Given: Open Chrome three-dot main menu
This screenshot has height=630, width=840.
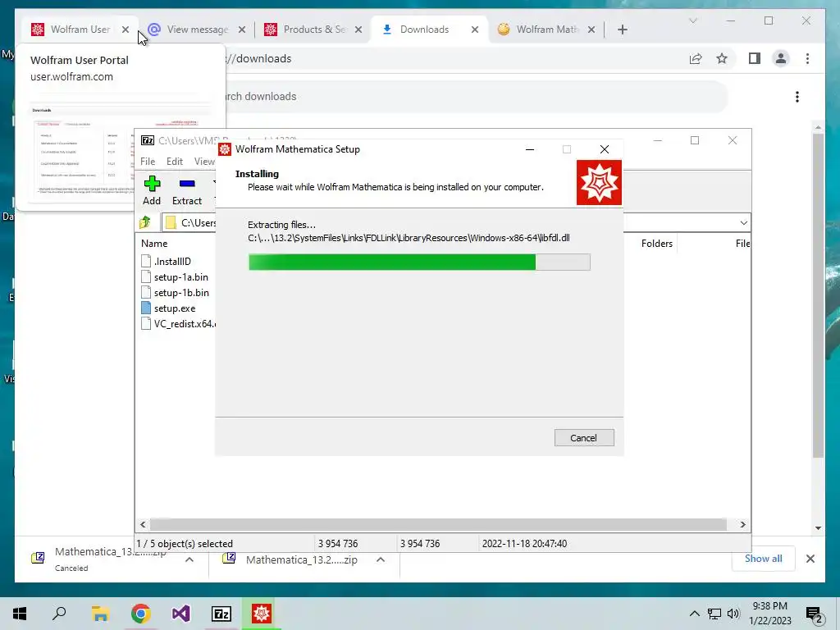Looking at the screenshot, I should click(808, 58).
